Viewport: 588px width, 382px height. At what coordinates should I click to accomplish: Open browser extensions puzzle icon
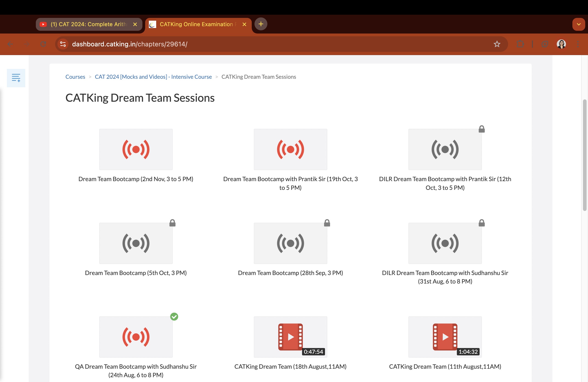(520, 44)
